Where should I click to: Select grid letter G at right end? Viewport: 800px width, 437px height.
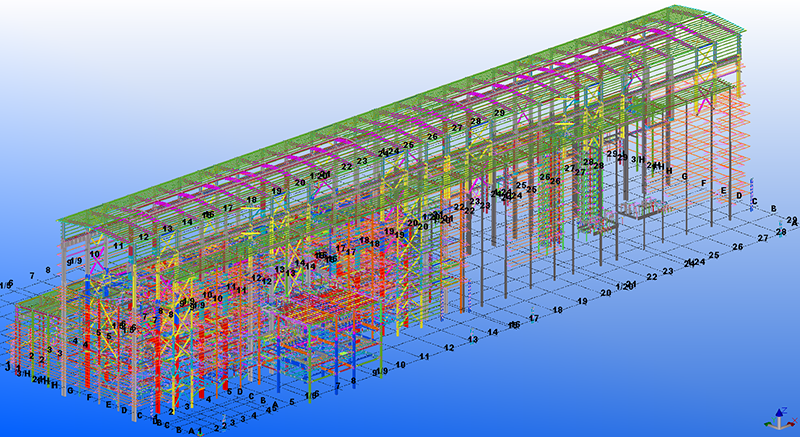(685, 177)
